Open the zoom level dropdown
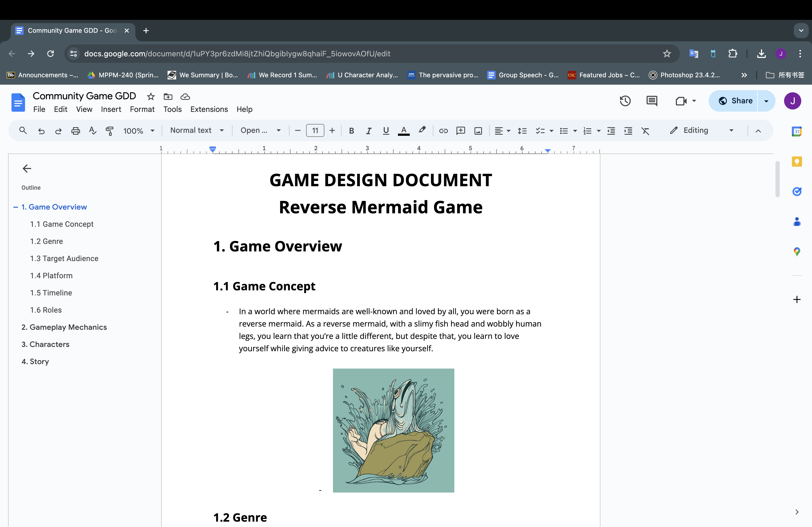Image resolution: width=812 pixels, height=527 pixels. [139, 131]
